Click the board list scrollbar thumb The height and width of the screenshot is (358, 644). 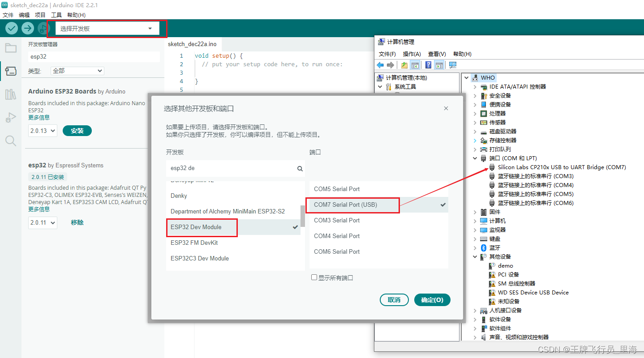[303, 216]
